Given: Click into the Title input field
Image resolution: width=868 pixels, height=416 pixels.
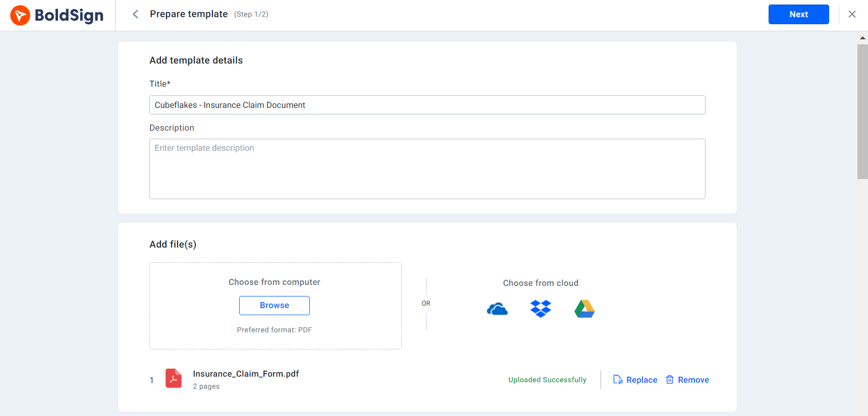Looking at the screenshot, I should click(427, 105).
